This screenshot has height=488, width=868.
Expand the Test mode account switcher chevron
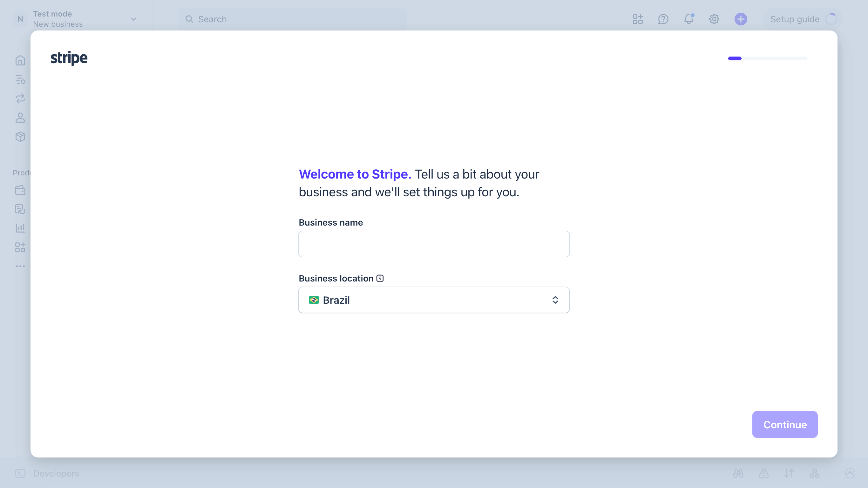tap(133, 19)
